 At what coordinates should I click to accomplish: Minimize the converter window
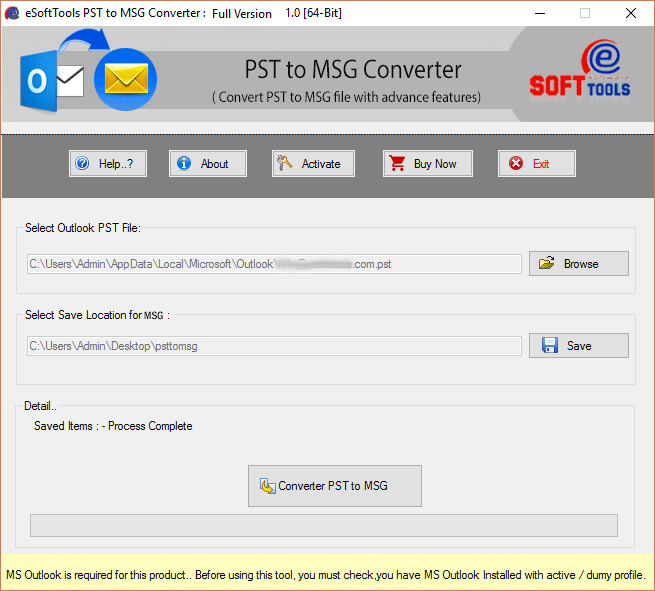(x=540, y=13)
